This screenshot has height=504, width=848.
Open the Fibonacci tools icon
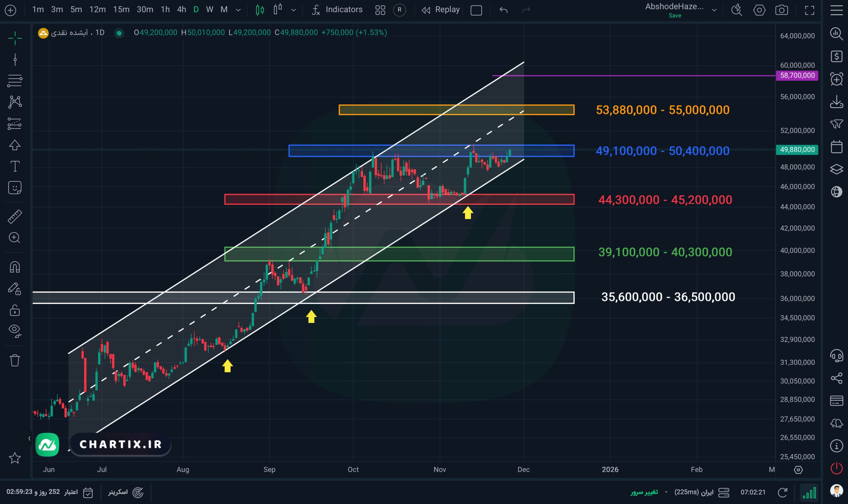pos(15,81)
